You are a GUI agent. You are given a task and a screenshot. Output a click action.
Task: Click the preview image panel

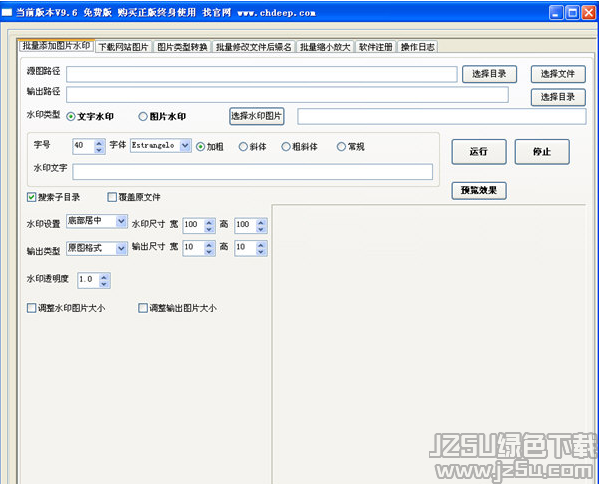(x=429, y=344)
